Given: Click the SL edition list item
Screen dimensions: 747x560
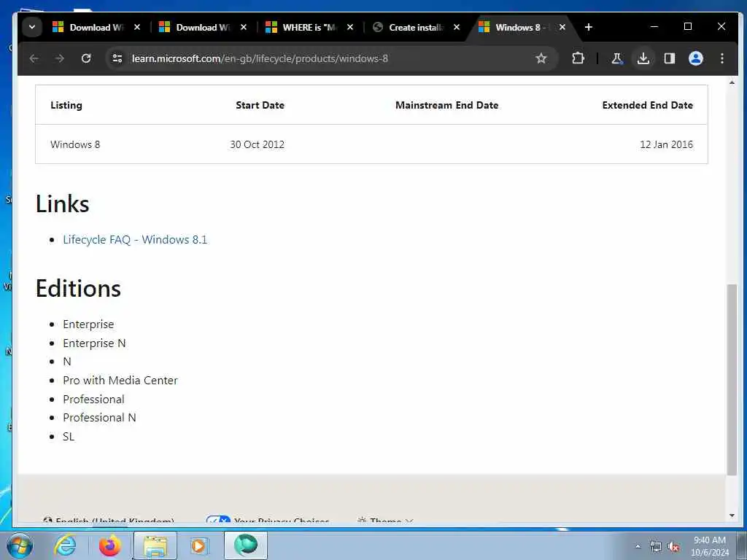Looking at the screenshot, I should click(x=68, y=436).
